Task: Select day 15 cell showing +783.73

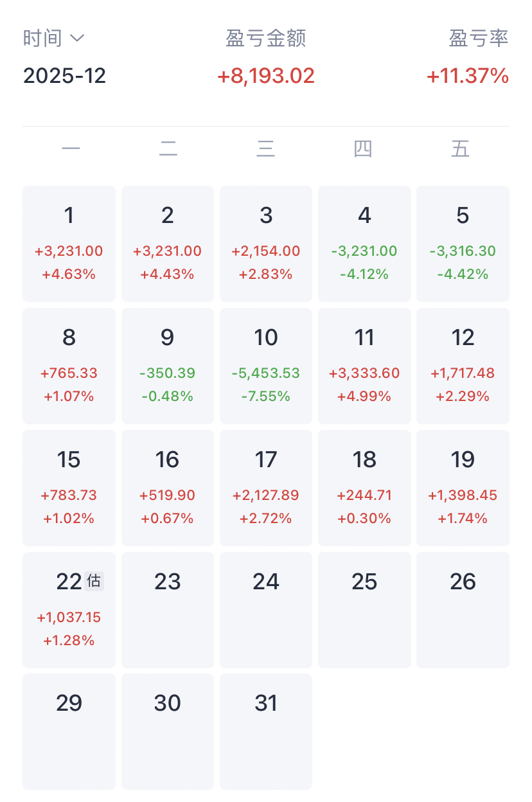Action: coord(69,488)
